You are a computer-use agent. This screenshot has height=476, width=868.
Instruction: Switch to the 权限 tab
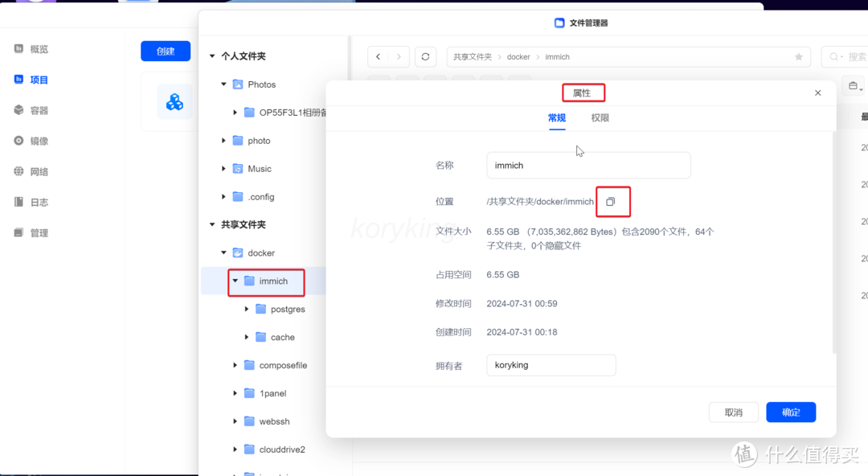click(x=600, y=118)
